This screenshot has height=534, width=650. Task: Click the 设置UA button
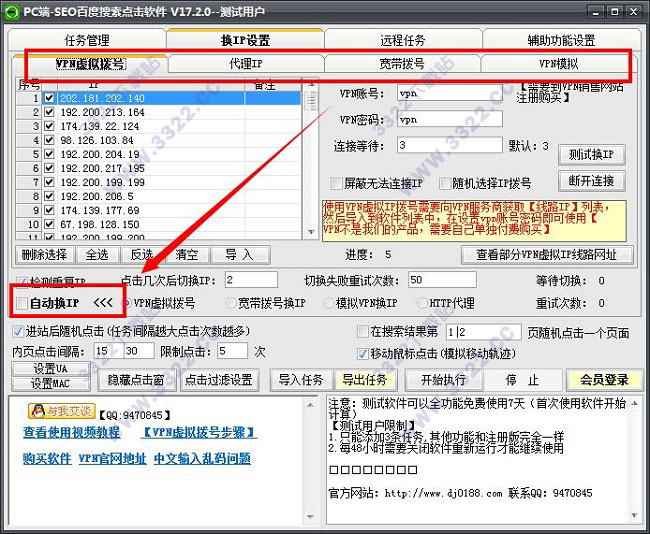pos(51,369)
